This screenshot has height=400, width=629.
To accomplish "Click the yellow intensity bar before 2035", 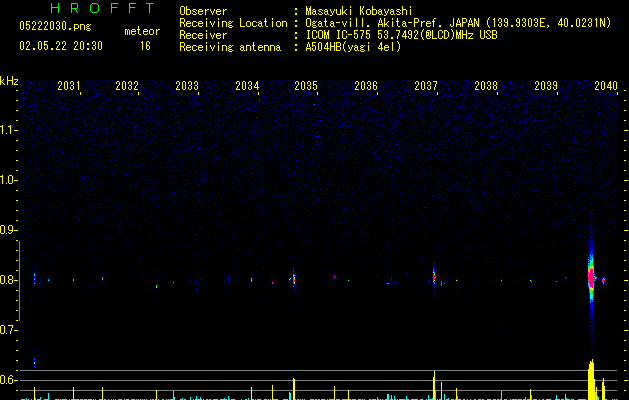I will click(294, 389).
